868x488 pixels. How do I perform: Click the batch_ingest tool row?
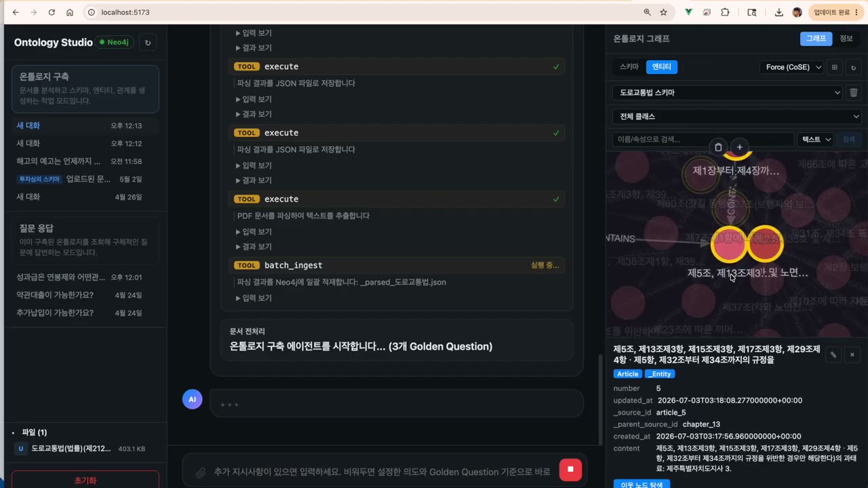click(x=397, y=265)
